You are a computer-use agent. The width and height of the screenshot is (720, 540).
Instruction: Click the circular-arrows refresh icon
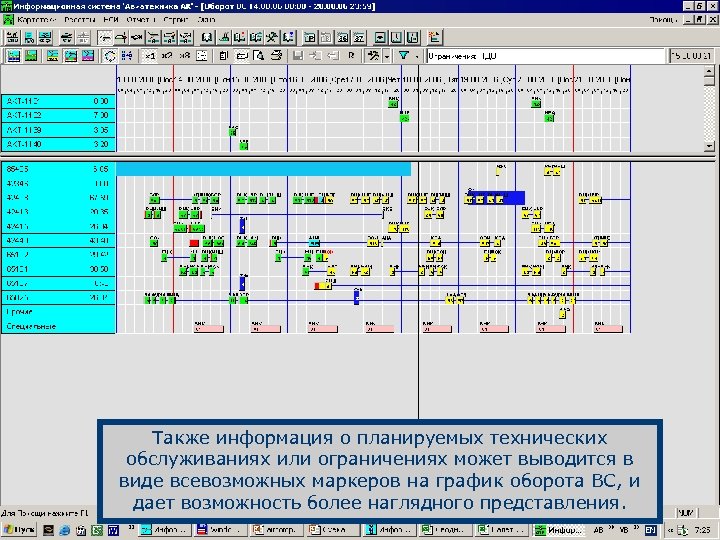110,56
